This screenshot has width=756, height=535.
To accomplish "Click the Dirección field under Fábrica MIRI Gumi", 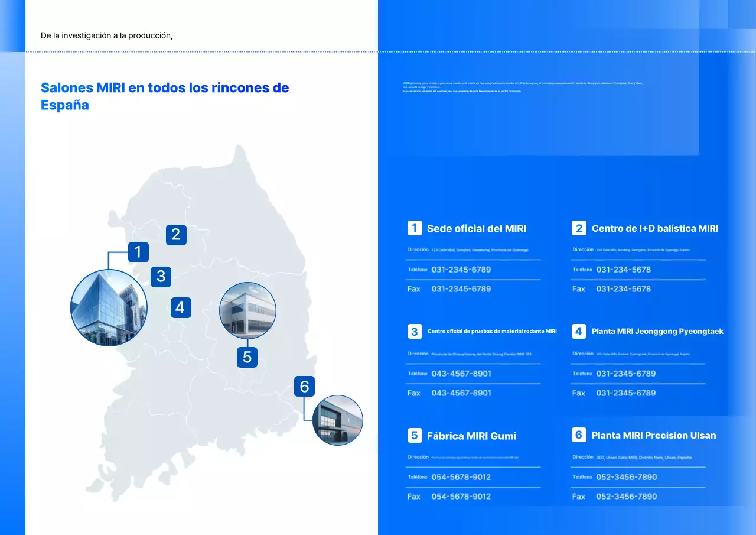I will 418,456.
